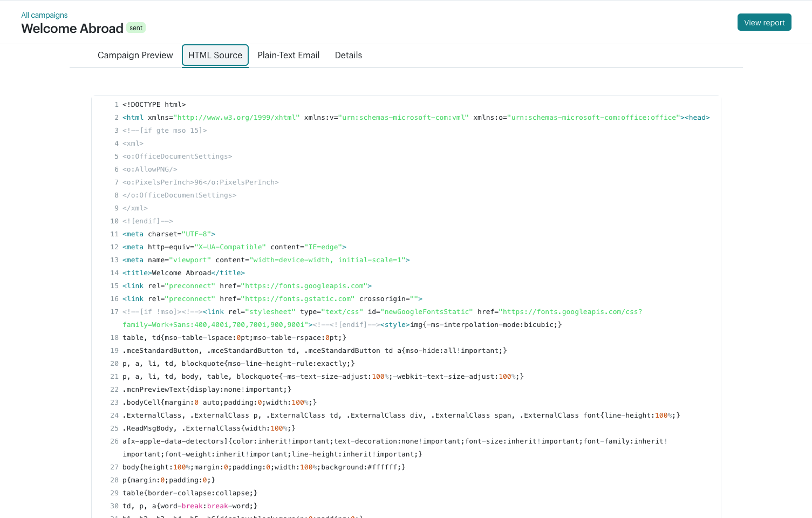This screenshot has width=812, height=518.
Task: Click the X-UA-Compatible meta tag line
Action: 234,247
